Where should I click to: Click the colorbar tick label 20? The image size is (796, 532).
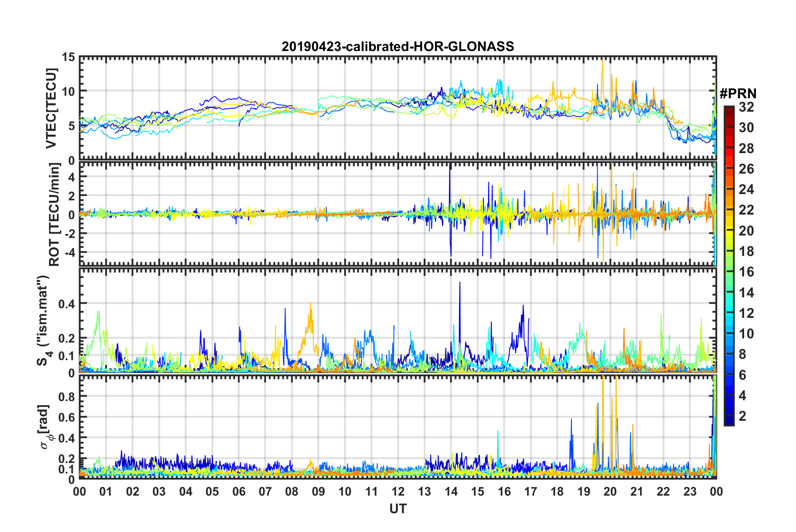[746, 231]
